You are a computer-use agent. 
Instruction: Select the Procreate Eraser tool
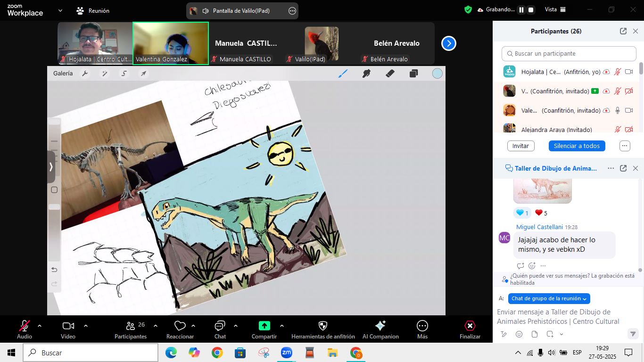point(390,74)
